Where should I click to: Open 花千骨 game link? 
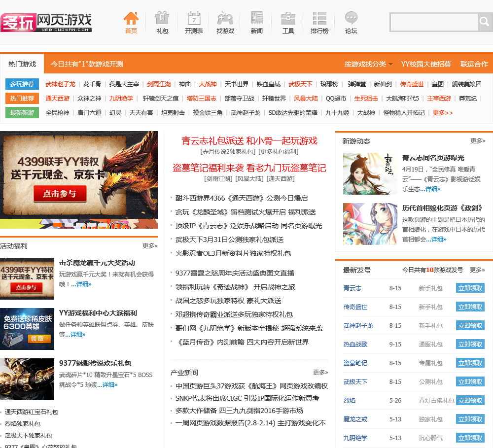[92, 84]
